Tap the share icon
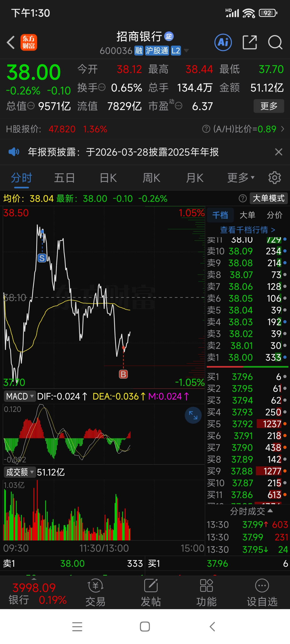 click(x=250, y=42)
